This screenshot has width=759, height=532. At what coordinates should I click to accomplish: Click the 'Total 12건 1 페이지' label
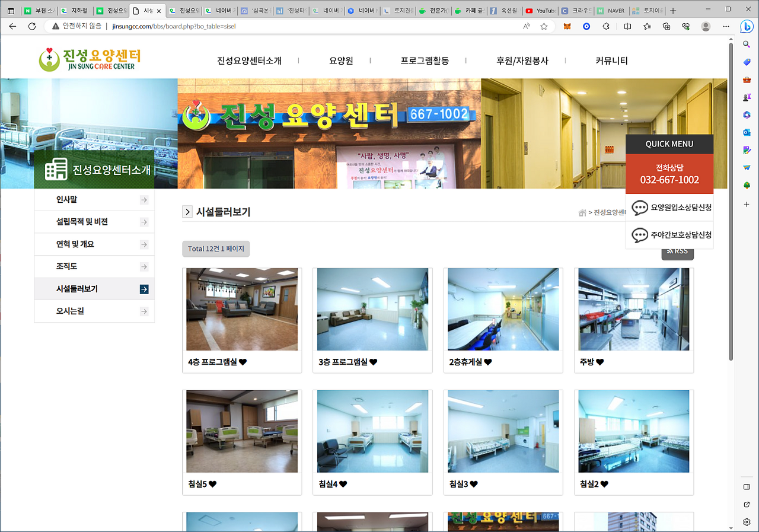click(216, 249)
